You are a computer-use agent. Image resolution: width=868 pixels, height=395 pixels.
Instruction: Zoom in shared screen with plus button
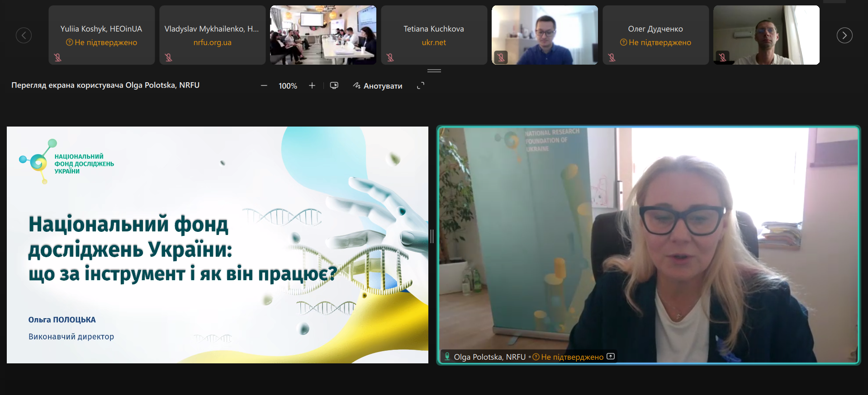click(312, 85)
